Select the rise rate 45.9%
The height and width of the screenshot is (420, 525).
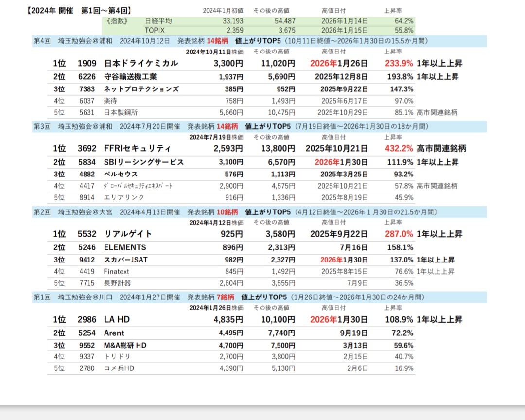tap(404, 198)
